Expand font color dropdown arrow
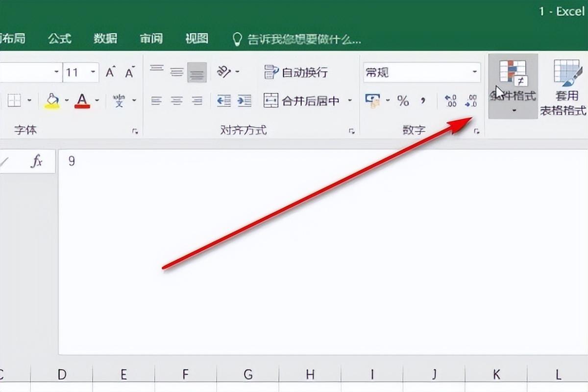The width and height of the screenshot is (588, 392). (97, 100)
